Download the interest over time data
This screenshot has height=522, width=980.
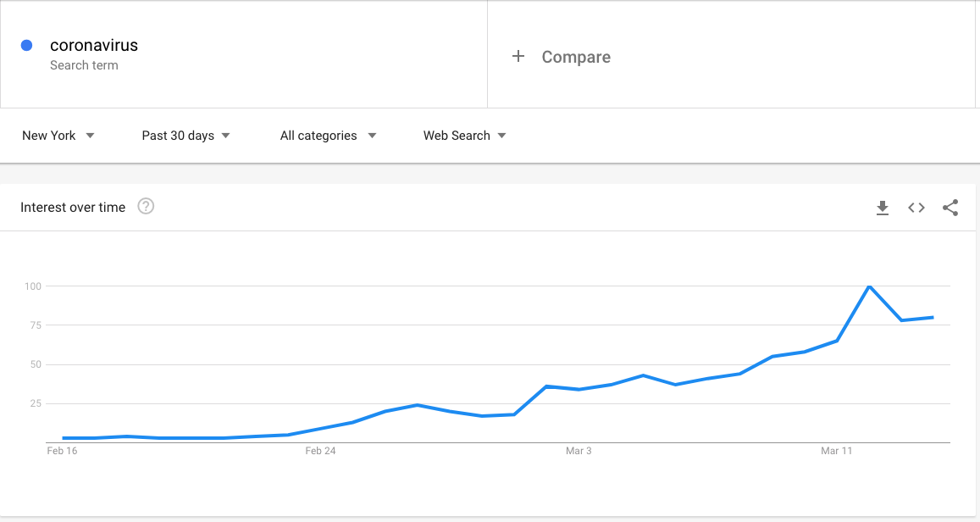tap(883, 208)
